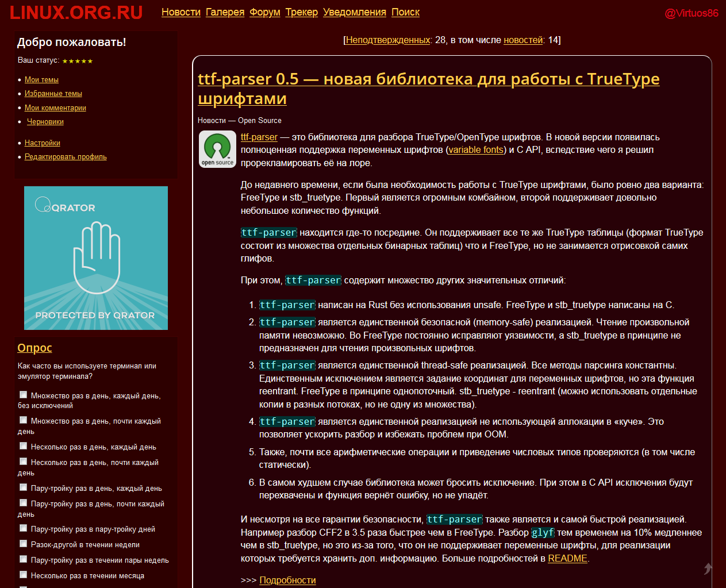Open Уведомления in top menu

coord(355,12)
